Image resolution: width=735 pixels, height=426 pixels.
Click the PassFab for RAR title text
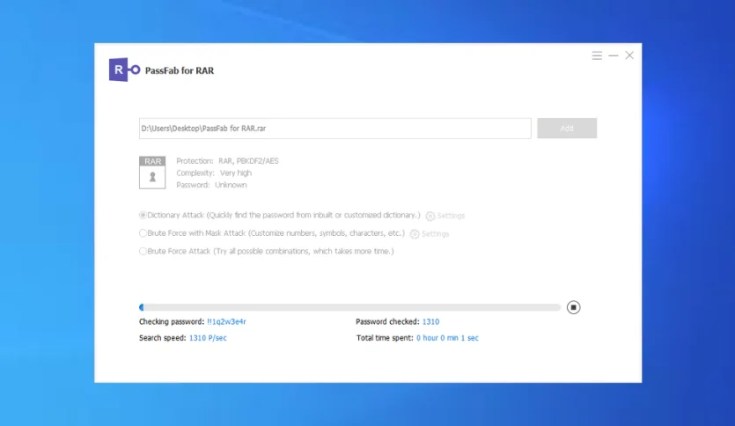tap(180, 70)
